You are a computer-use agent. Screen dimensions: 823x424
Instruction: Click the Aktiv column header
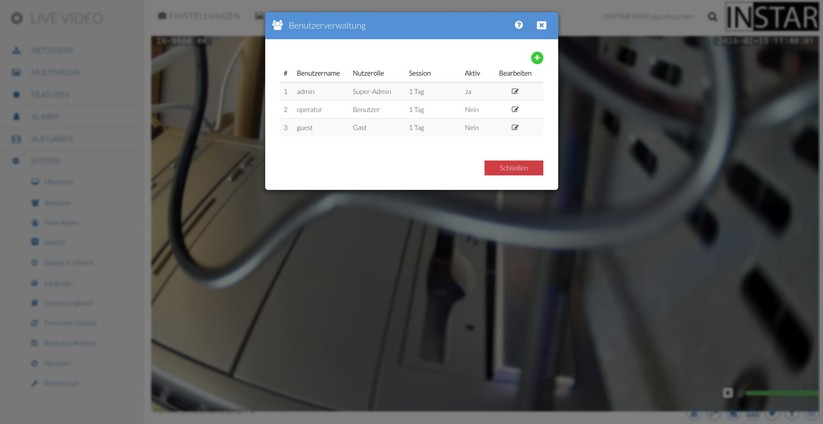[472, 73]
